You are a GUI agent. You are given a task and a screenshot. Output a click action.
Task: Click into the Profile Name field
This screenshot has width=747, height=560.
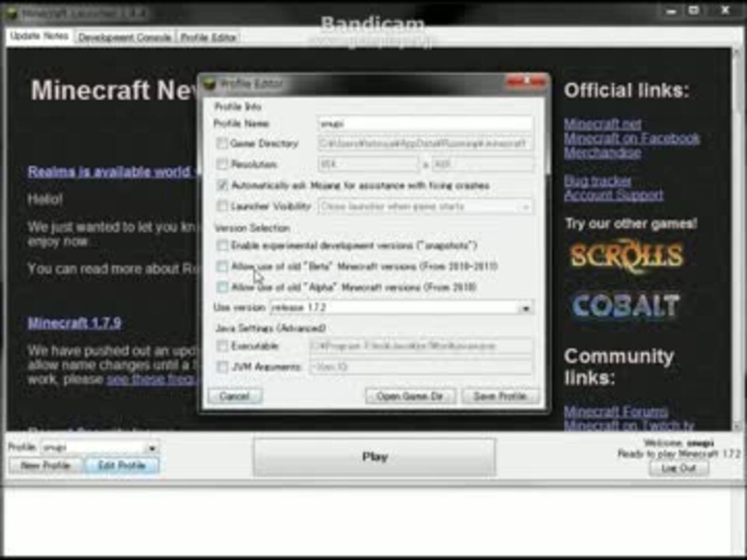[426, 124]
